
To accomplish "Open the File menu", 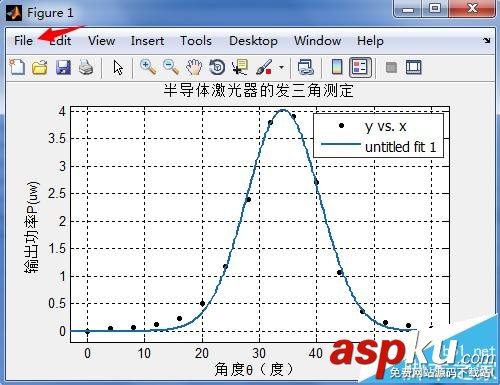I will point(23,41).
